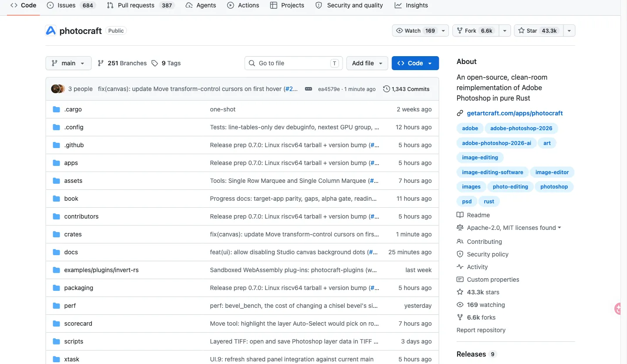This screenshot has height=364, width=627.
Task: Open the xtask folder
Action: [x=71, y=359]
